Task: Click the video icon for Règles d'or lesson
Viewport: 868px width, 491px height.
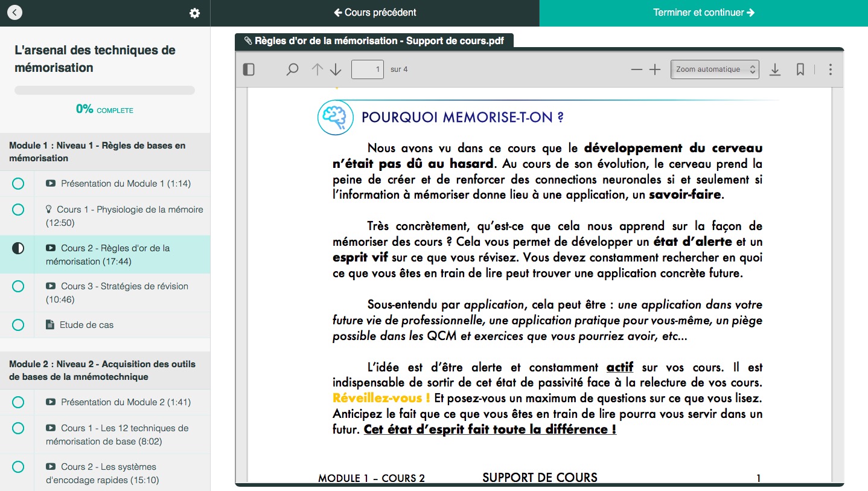Action: tap(51, 248)
